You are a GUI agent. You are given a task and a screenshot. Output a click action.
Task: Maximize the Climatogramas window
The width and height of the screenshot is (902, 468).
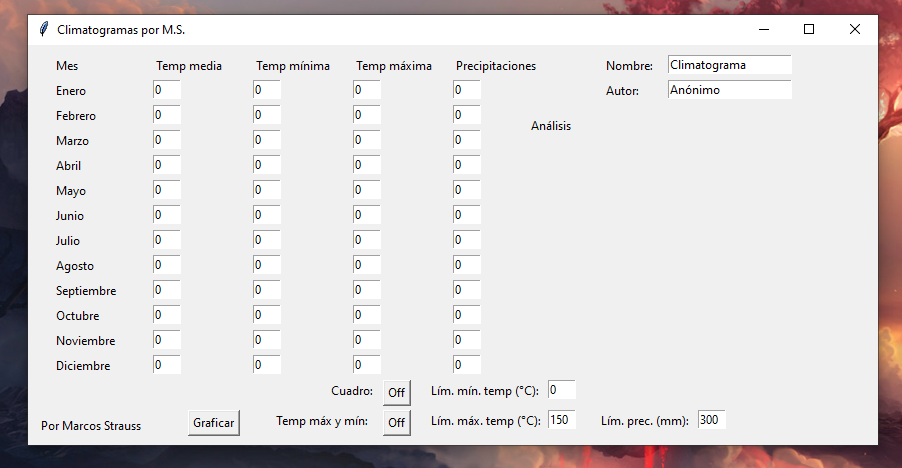[809, 29]
